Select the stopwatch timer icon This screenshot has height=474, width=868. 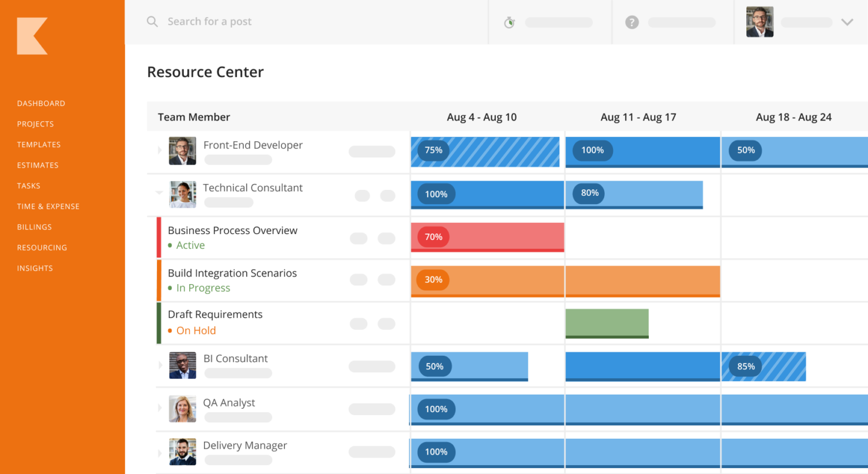coord(509,22)
